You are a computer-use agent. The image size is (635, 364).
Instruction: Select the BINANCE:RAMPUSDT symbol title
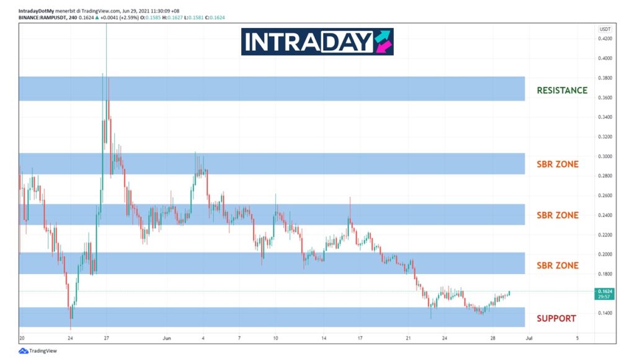pos(43,17)
